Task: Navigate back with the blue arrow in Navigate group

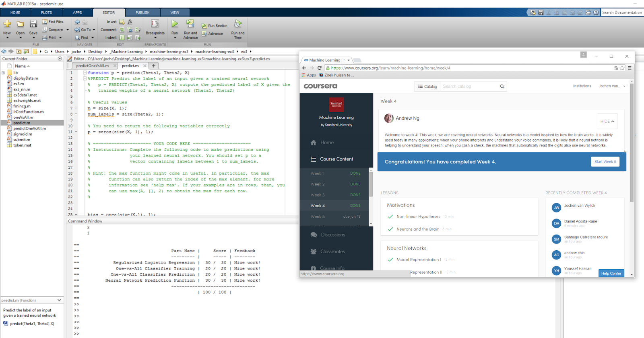Action: [77, 22]
